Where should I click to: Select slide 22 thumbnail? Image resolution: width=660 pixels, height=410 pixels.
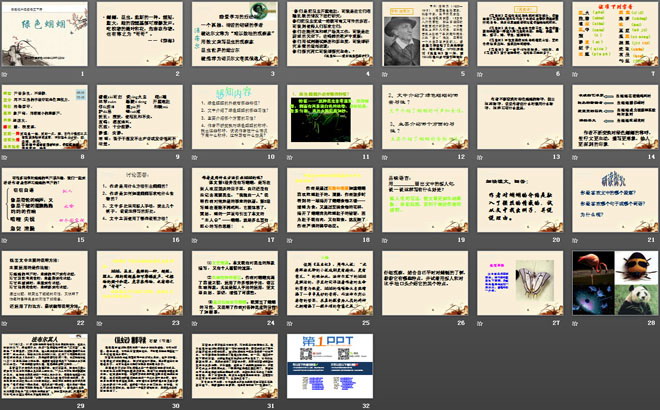tap(45, 283)
